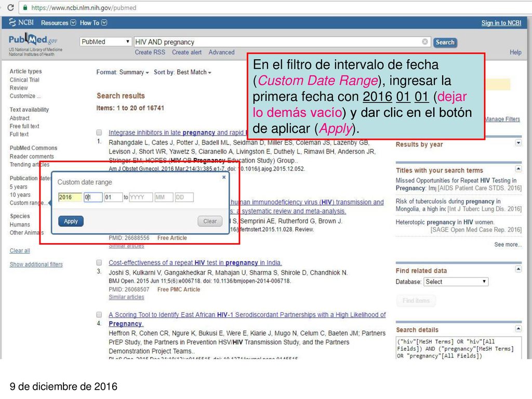Filter by Abstract text availability
This screenshot has height=399, width=532.
19,118
